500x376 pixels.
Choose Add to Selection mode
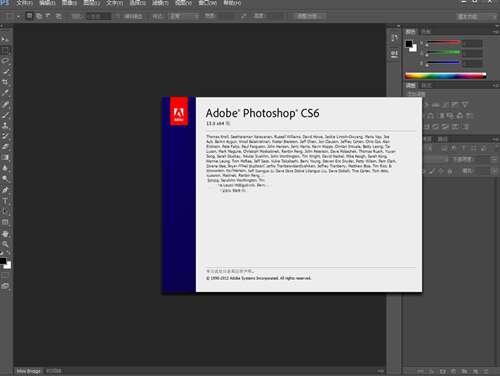pos(39,16)
